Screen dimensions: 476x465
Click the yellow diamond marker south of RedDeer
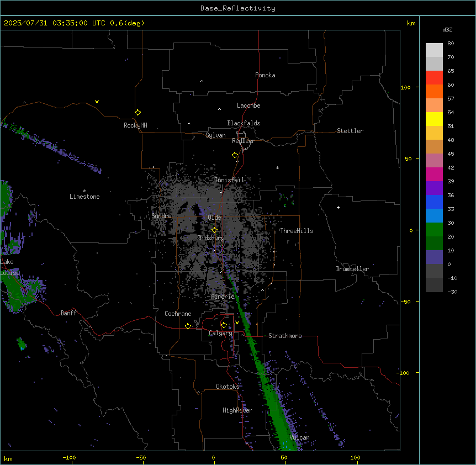[235, 155]
